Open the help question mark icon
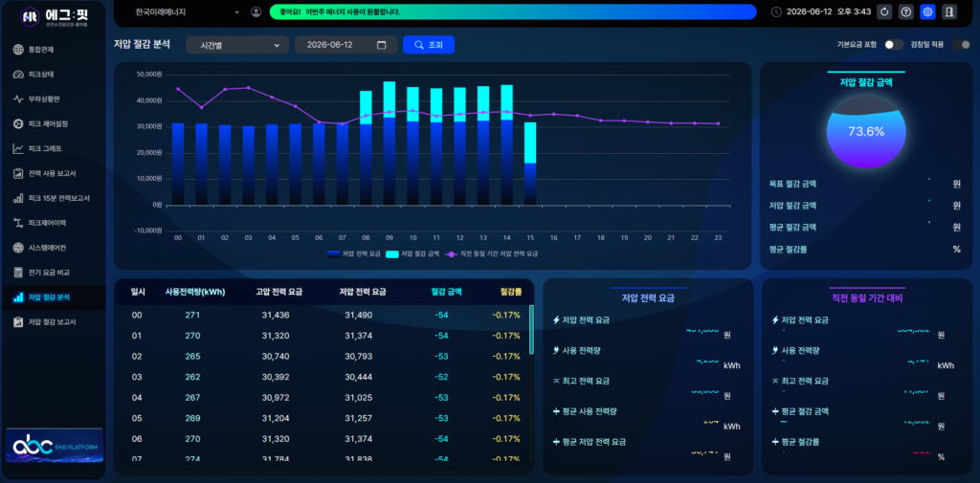This screenshot has width=980, height=483. (905, 11)
